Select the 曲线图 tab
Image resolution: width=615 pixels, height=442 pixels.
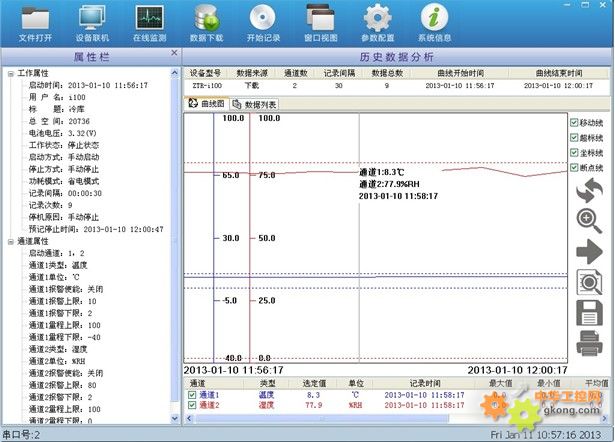tap(208, 104)
